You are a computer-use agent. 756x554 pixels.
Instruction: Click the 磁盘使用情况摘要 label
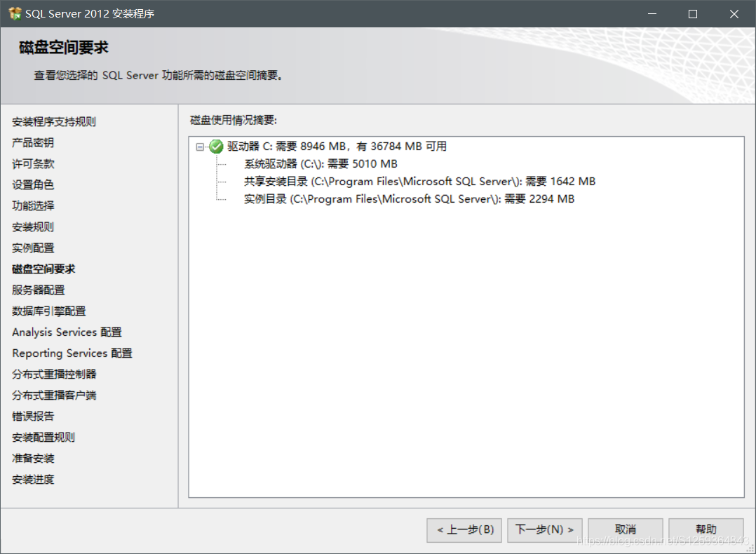pos(234,120)
